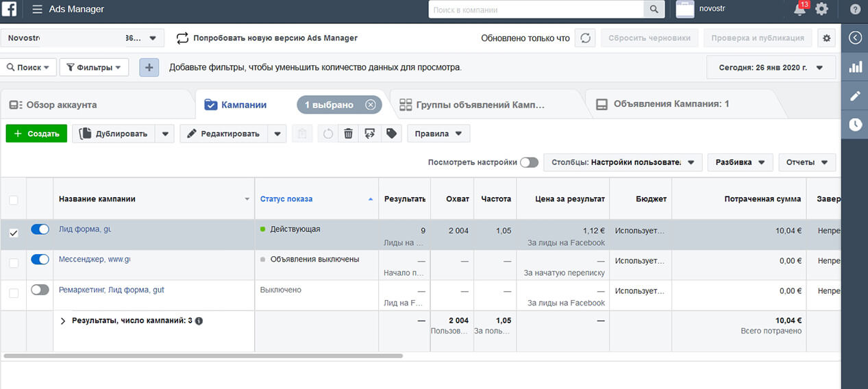Click the refresh icon beside 'Обновлено только что'
Image resolution: width=868 pixels, height=389 pixels.
(x=585, y=38)
